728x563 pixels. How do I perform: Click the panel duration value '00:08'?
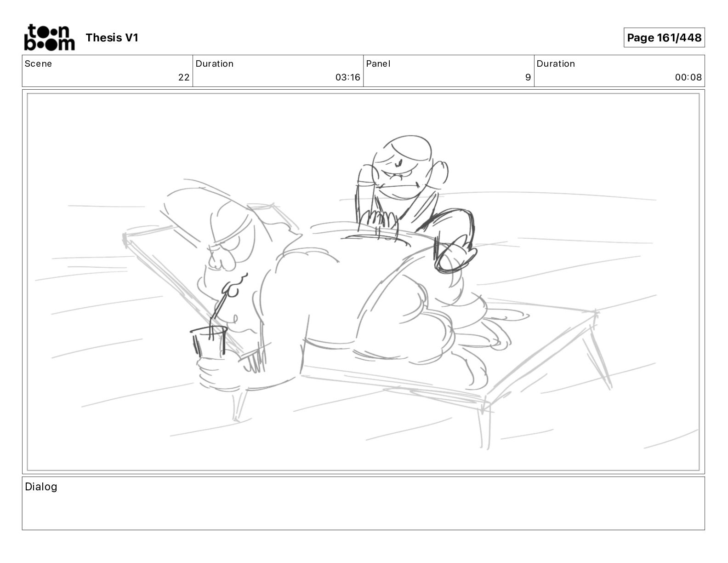(x=688, y=77)
